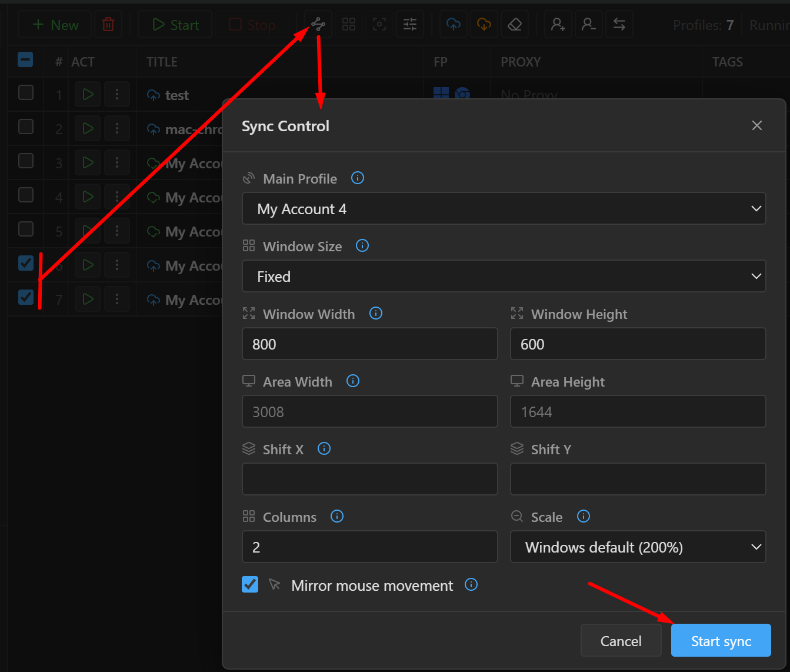The width and height of the screenshot is (790, 672).
Task: Click info icon beside Mirror mouse movement
Action: point(471,584)
